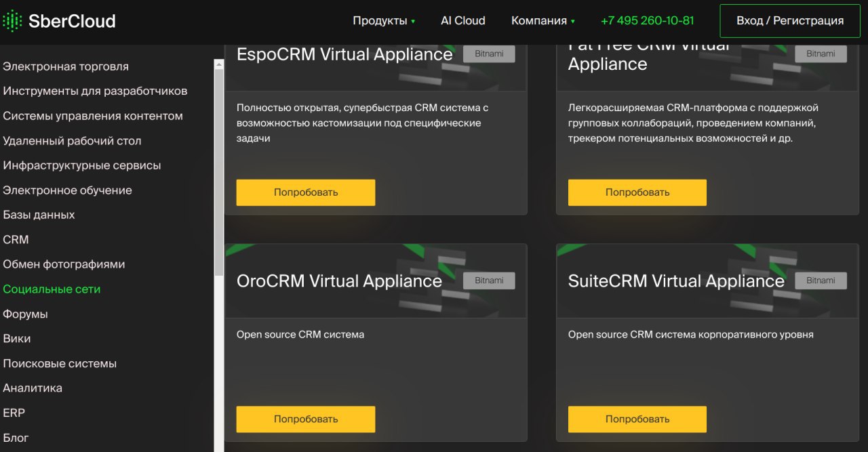868x452 pixels.
Task: Click the Bitnami badge on EspoCRM card
Action: [489, 54]
